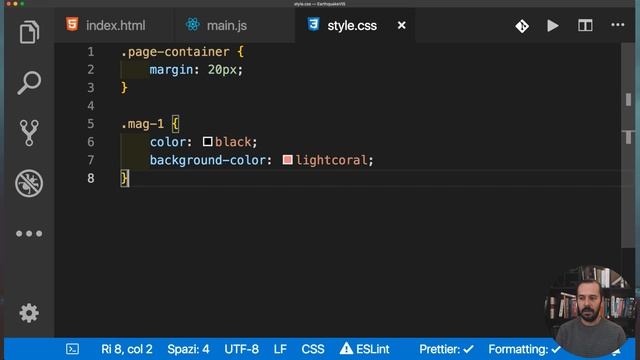Click line number 8 in gutter
The image size is (640, 360).
[91, 178]
